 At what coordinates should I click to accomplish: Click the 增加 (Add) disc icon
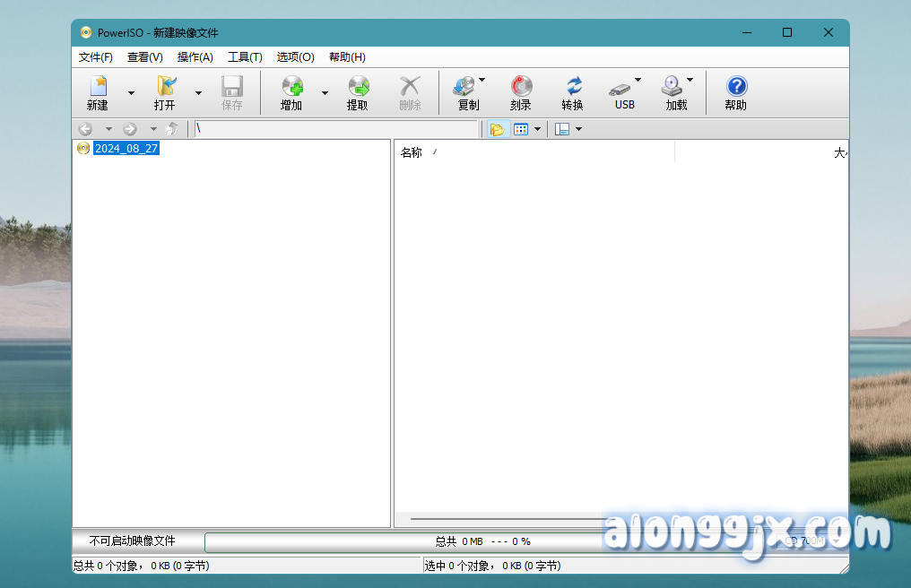coord(291,87)
